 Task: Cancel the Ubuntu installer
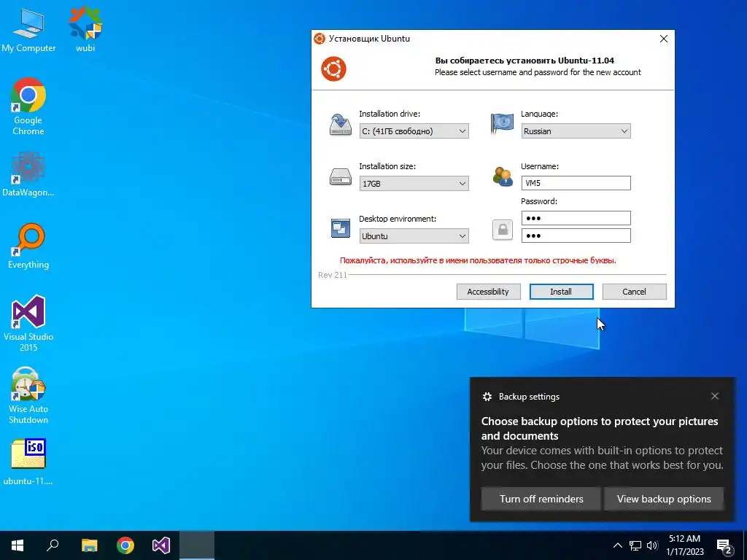[634, 292]
